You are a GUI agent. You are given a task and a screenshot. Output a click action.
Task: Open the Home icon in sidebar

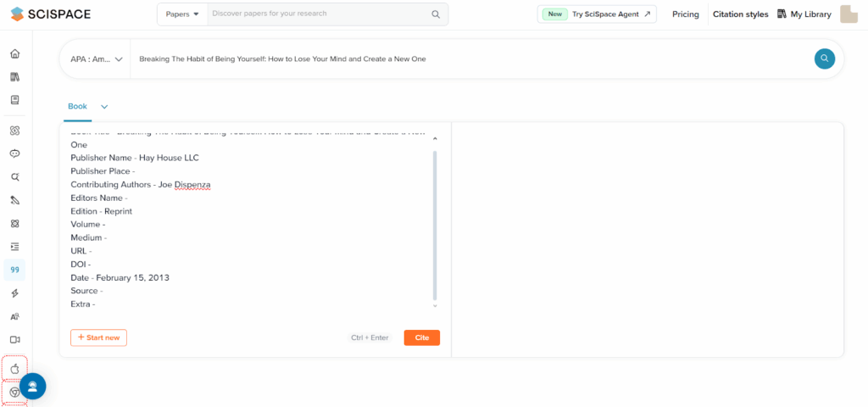(15, 53)
